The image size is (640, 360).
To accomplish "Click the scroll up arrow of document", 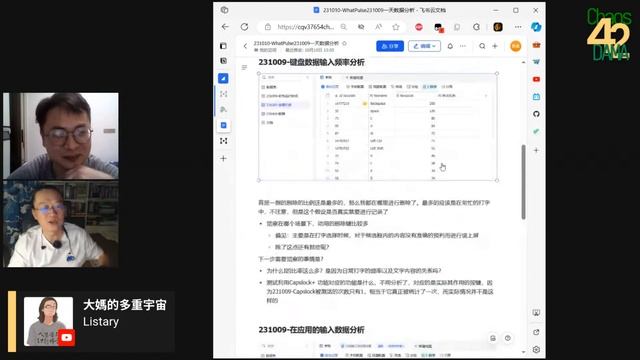I will pyautogui.click(x=523, y=62).
